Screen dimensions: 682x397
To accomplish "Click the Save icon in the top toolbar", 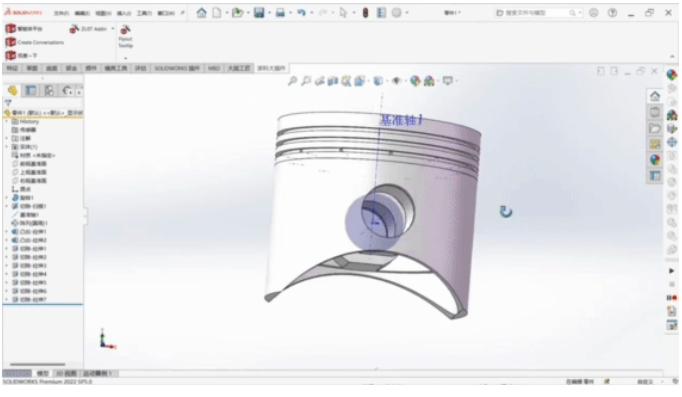I will (x=259, y=13).
